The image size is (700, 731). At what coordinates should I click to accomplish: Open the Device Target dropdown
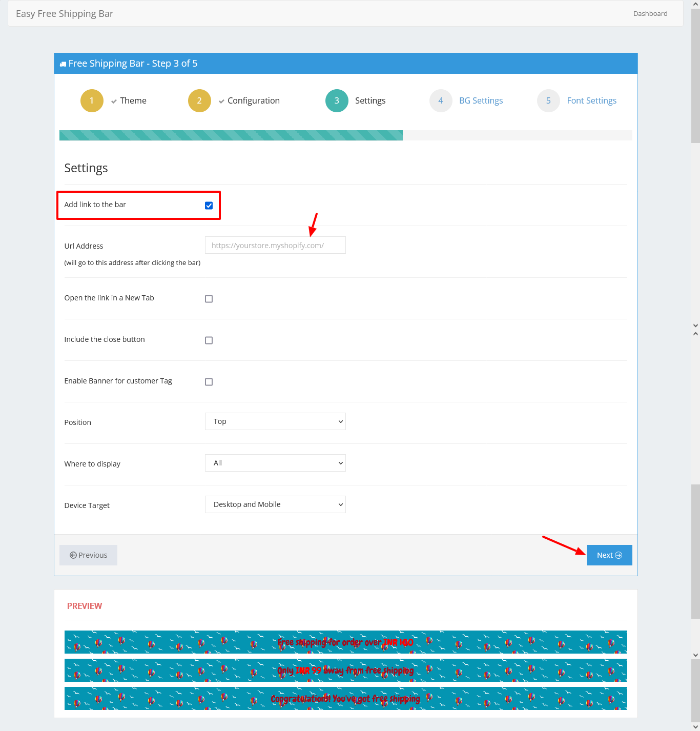click(275, 504)
